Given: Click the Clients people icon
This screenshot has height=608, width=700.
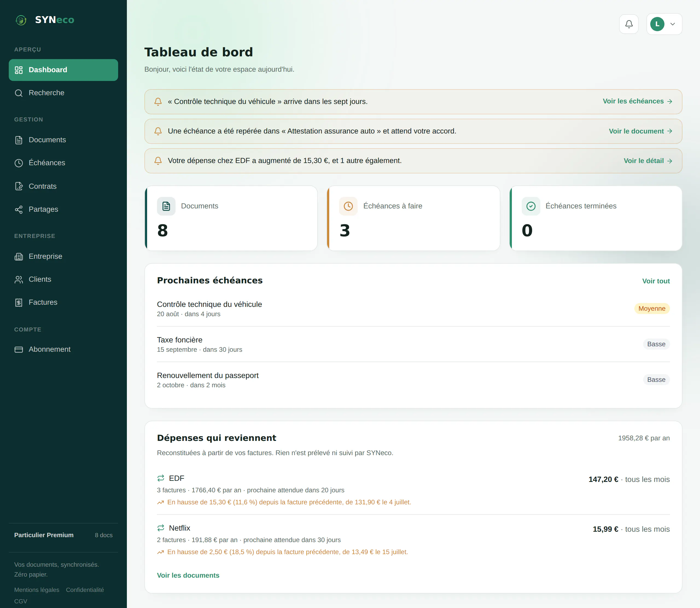Looking at the screenshot, I should (x=19, y=280).
